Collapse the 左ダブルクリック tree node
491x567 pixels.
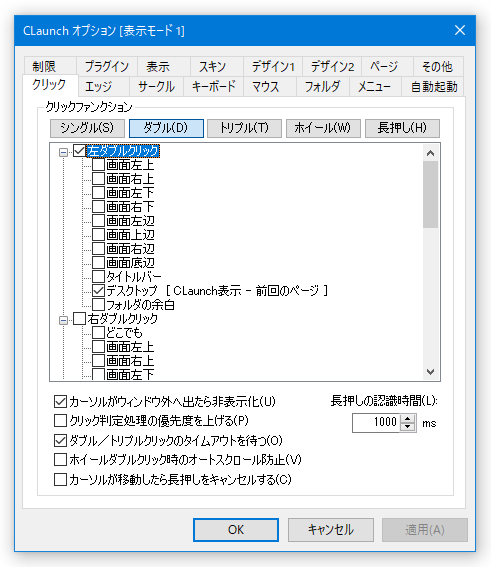click(63, 152)
